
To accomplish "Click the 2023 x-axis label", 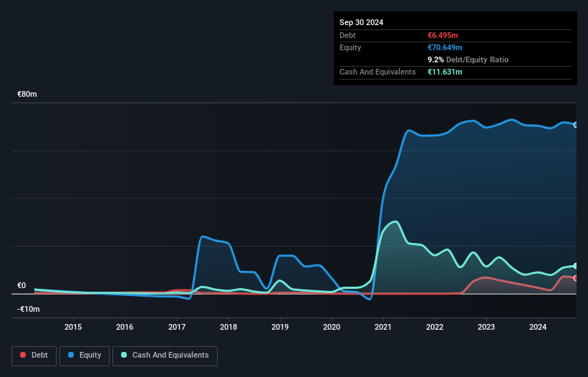I will pyautogui.click(x=486, y=327).
